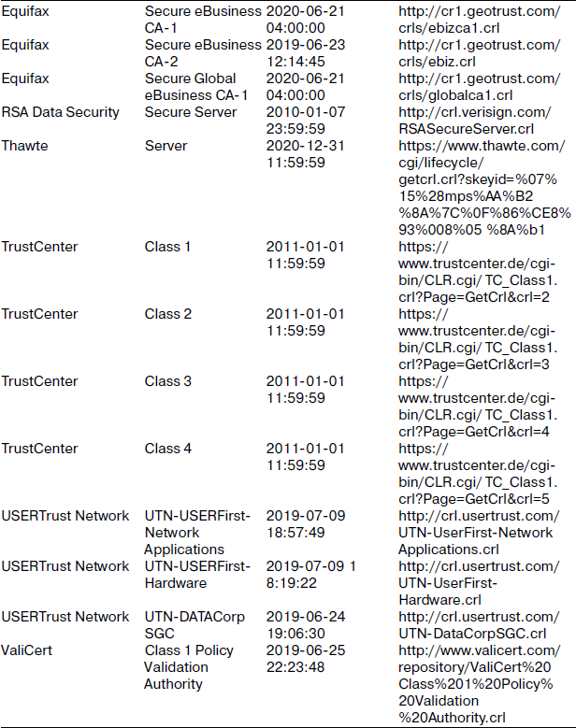Screen dimensions: 576x728
Task: Open the globalca1.crl URL
Action: [480, 87]
